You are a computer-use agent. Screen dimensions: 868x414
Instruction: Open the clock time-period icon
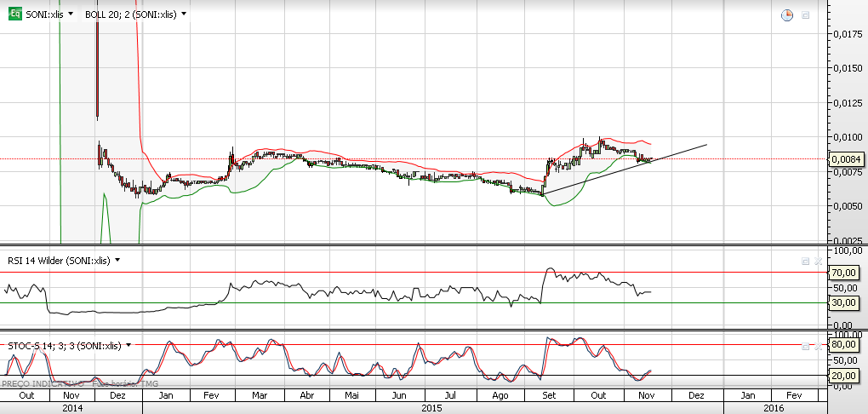pos(787,14)
